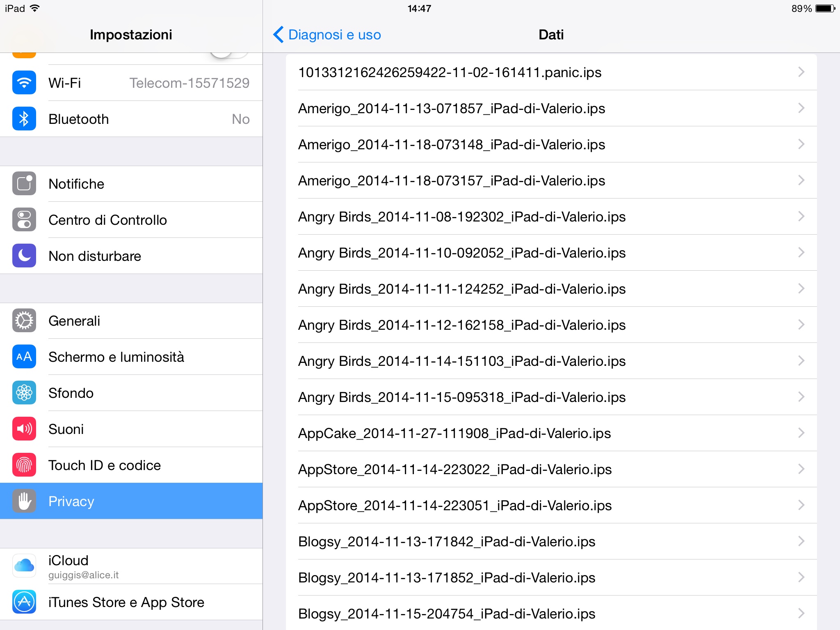Open Blogsy_2014-11-15-204754 log
Viewport: 840px width, 630px height.
(x=551, y=613)
